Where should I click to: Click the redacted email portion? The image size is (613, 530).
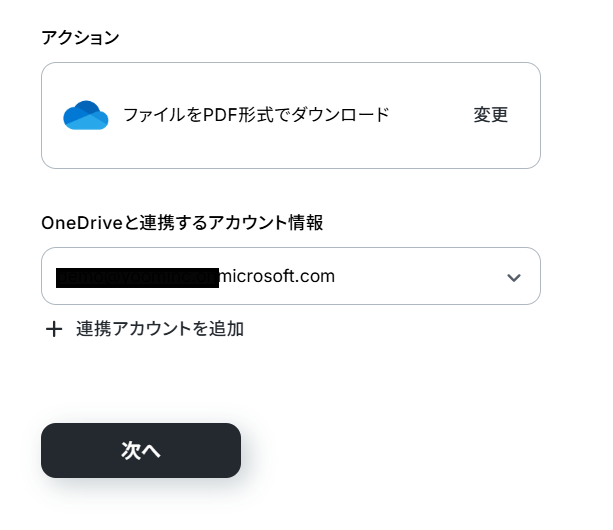[x=137, y=278]
